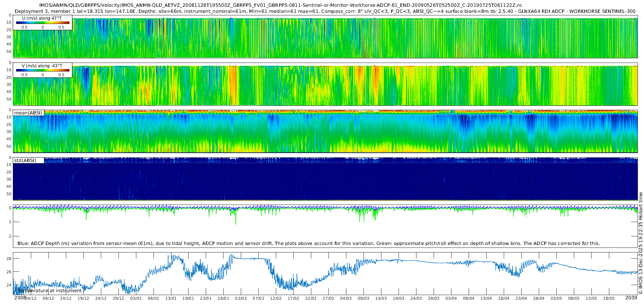644x304 pixels.
Task: Click the 'Temperature at instrument' label
Action: 50,290
